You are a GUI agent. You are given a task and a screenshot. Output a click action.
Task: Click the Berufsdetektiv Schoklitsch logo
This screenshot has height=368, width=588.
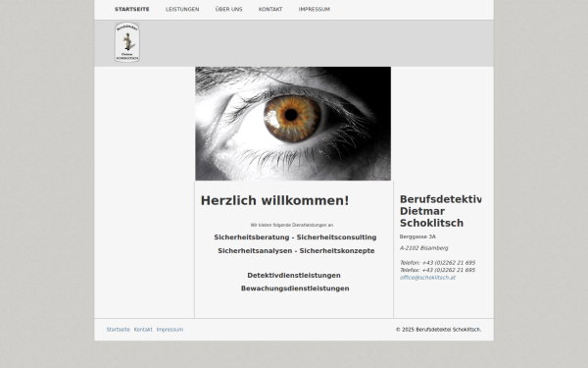click(x=127, y=42)
